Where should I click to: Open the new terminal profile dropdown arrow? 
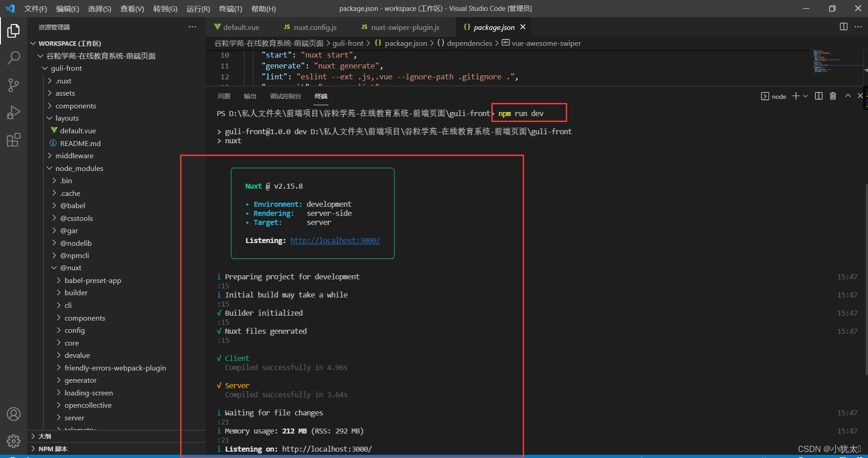pyautogui.click(x=805, y=96)
